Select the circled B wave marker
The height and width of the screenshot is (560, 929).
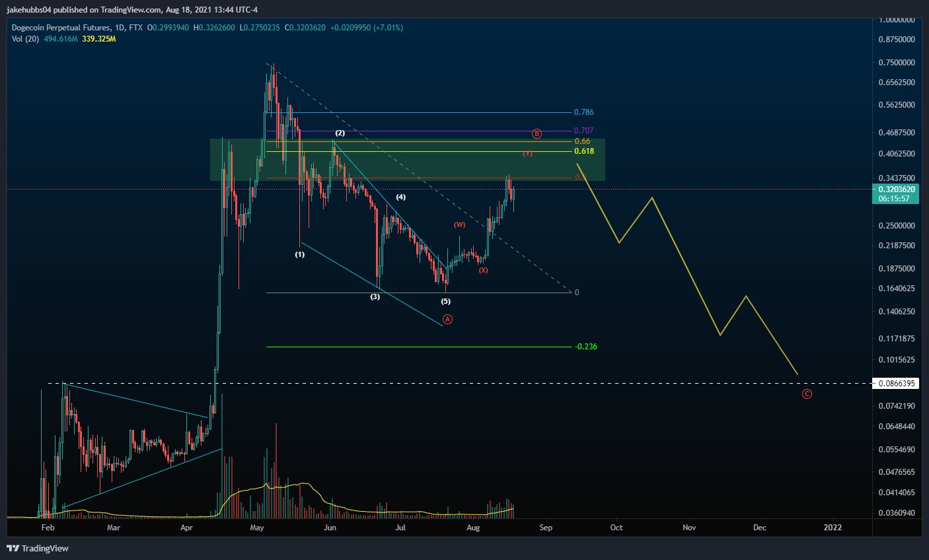pos(537,133)
